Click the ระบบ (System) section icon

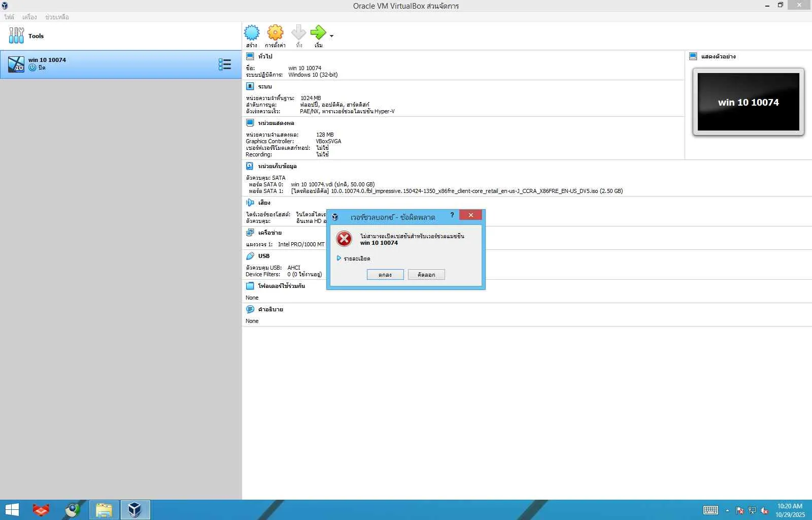tap(250, 86)
